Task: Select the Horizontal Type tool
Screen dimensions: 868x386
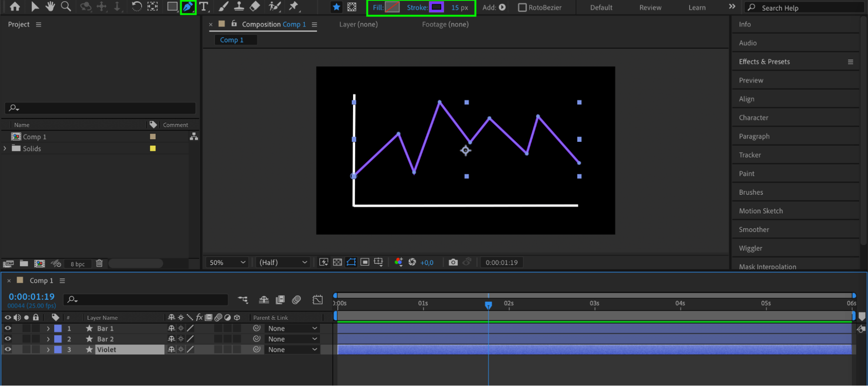Action: (x=204, y=7)
